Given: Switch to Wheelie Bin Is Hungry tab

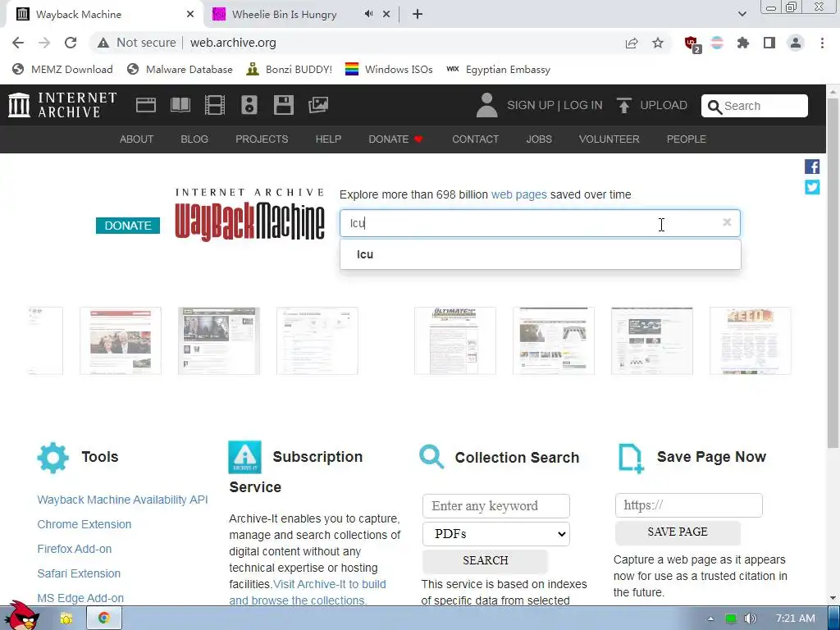Looking at the screenshot, I should tap(300, 15).
